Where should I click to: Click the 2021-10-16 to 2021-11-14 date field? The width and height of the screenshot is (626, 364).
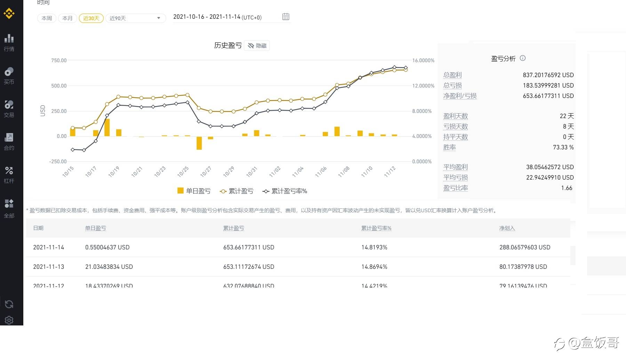217,17
